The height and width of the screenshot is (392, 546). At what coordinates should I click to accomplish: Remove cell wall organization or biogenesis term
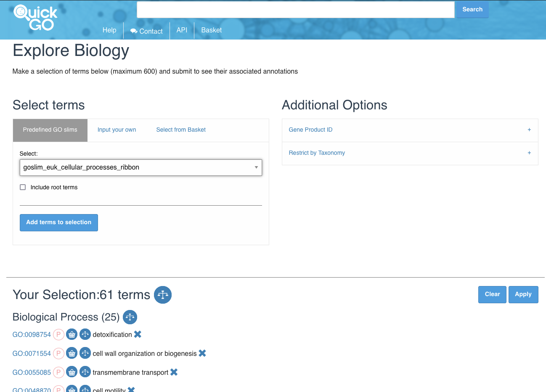tap(202, 353)
